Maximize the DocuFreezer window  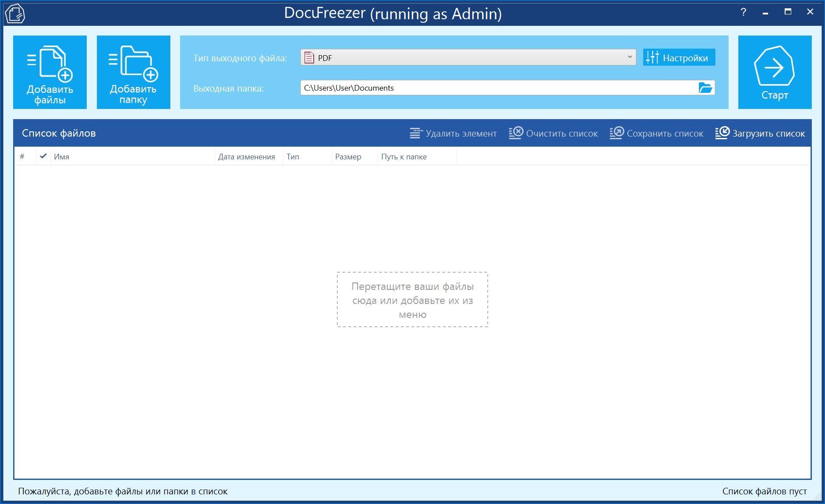click(x=788, y=12)
